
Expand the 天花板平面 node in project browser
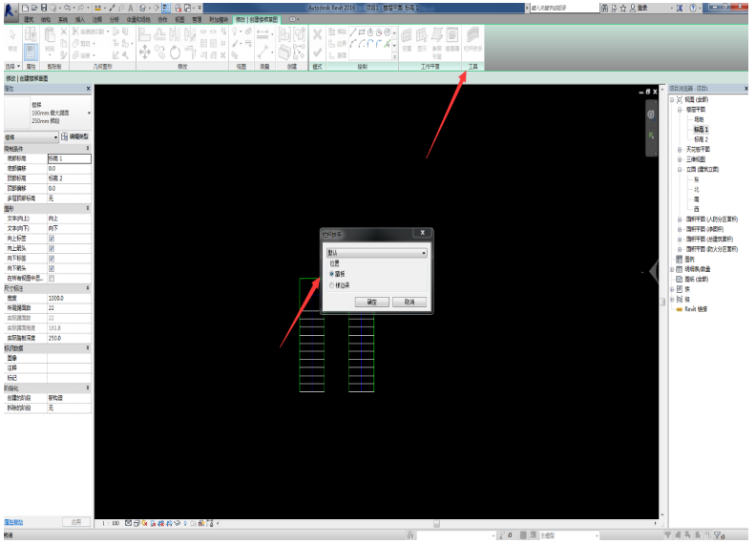click(x=681, y=150)
